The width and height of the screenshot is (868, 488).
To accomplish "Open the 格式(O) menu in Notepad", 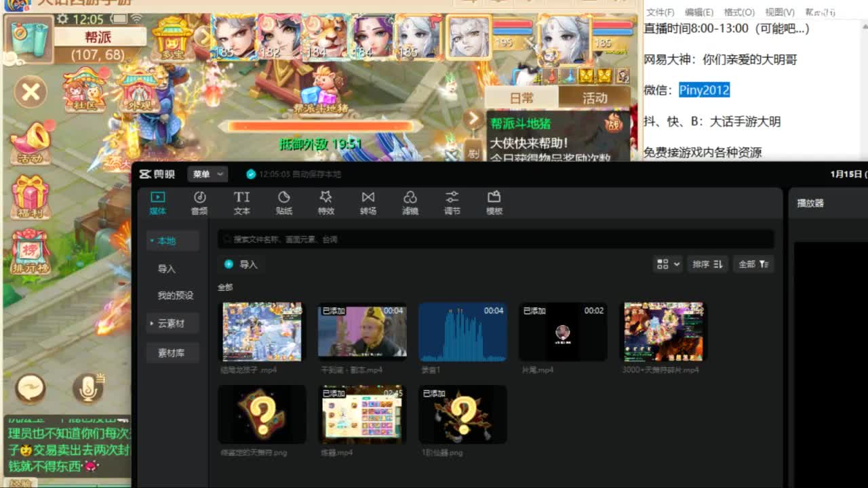I will point(739,12).
